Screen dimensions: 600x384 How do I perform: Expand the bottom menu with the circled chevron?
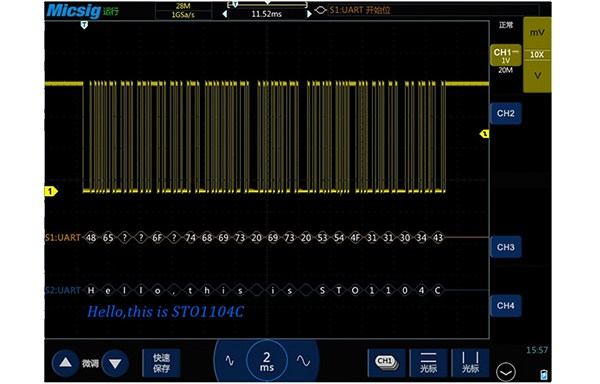(506, 372)
